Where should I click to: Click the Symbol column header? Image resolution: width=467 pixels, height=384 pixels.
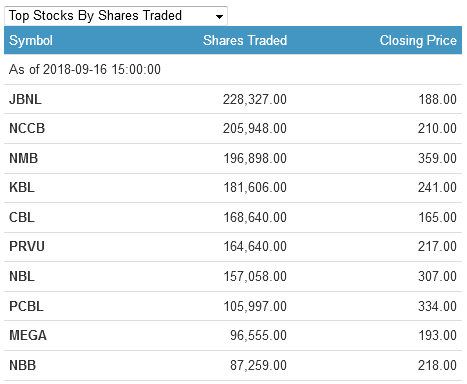coord(31,41)
